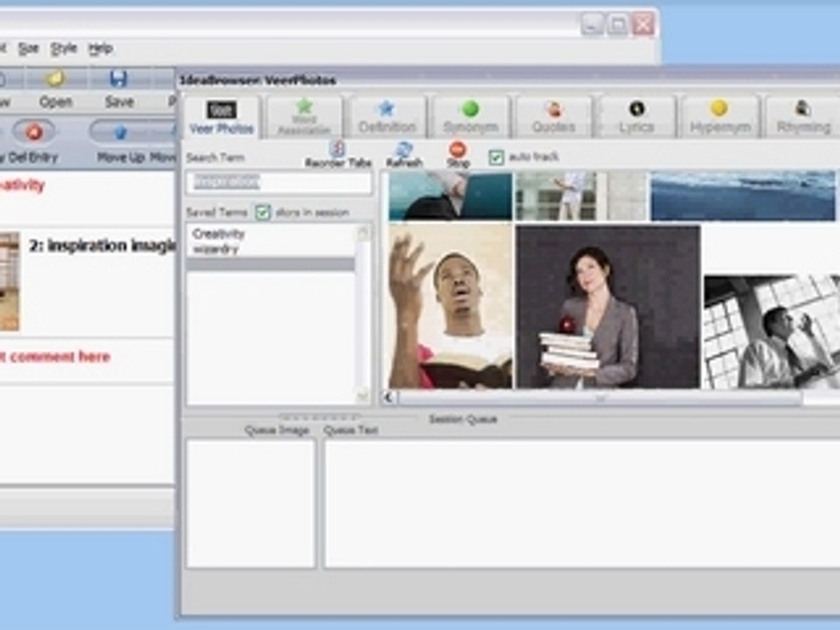Select saved term wizardry
Viewport: 840px width, 630px height.
(215, 249)
